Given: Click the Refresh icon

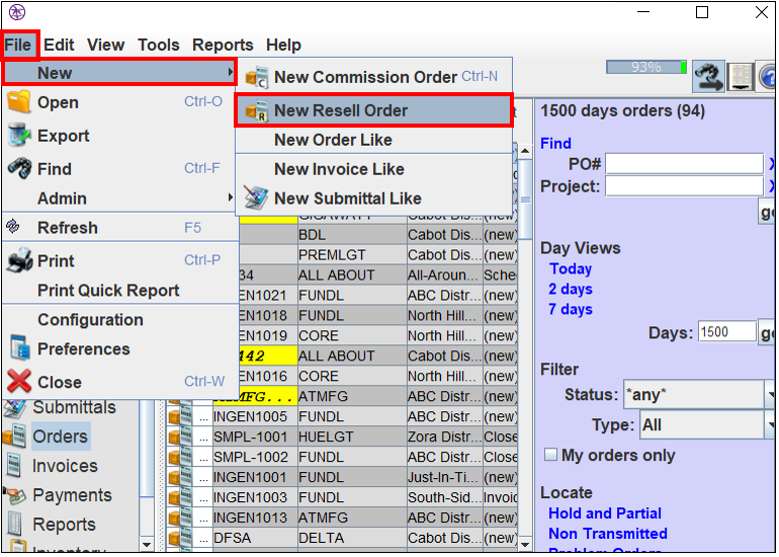Looking at the screenshot, I should point(13,227).
